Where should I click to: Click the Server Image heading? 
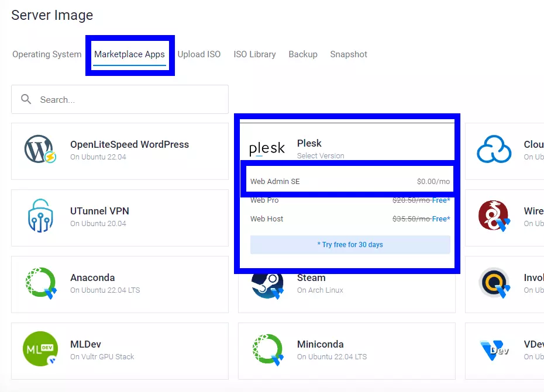tap(52, 15)
